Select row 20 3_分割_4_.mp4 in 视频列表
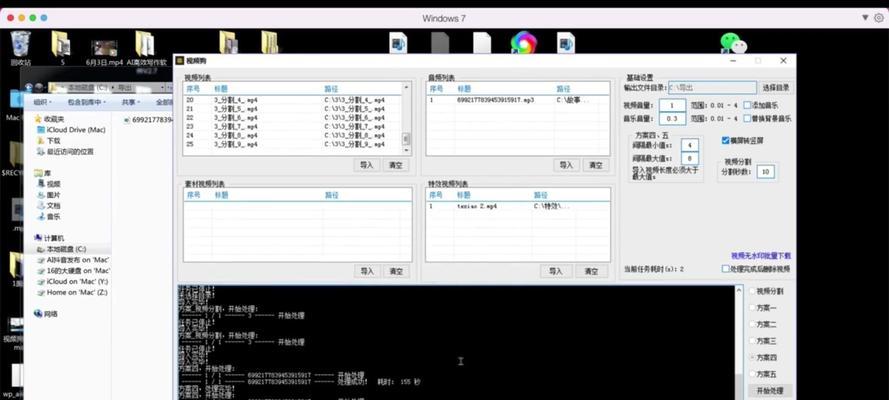The height and width of the screenshot is (400, 889). coord(292,100)
